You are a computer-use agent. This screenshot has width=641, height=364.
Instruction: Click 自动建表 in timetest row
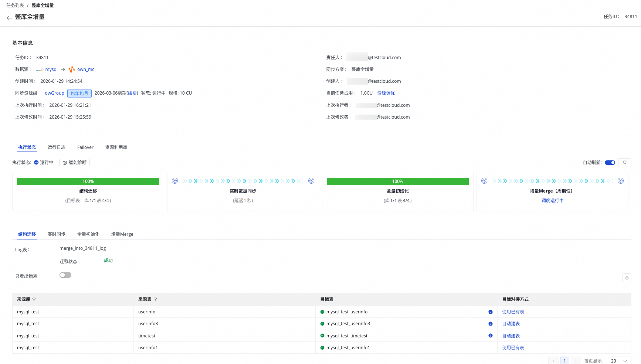click(511, 336)
